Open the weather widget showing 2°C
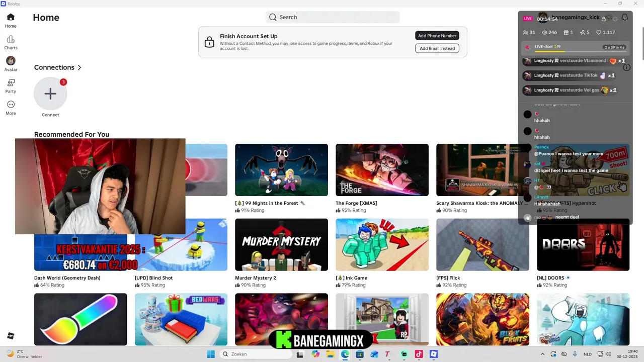 click(24, 354)
